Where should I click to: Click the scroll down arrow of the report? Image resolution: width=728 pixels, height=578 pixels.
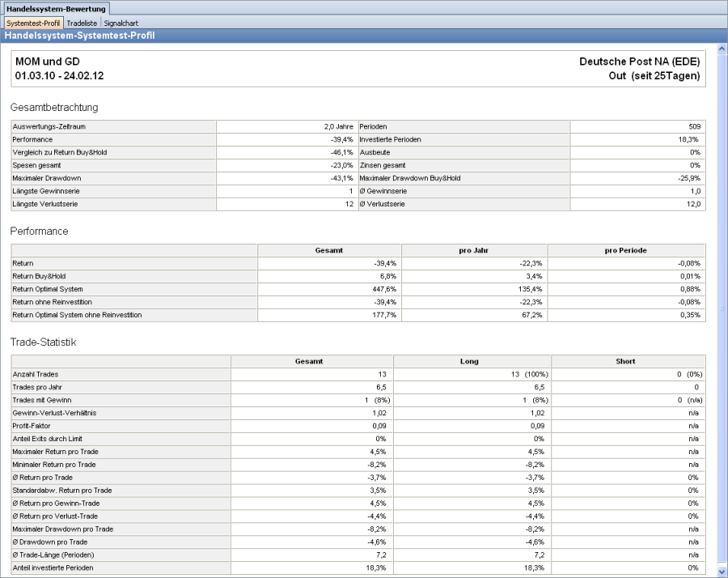(722, 571)
